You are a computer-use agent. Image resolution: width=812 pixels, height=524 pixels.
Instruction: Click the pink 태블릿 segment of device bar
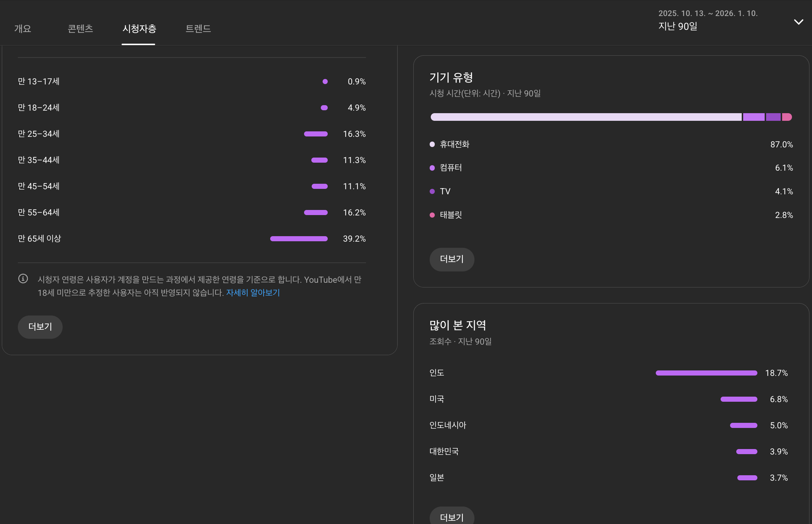point(787,117)
